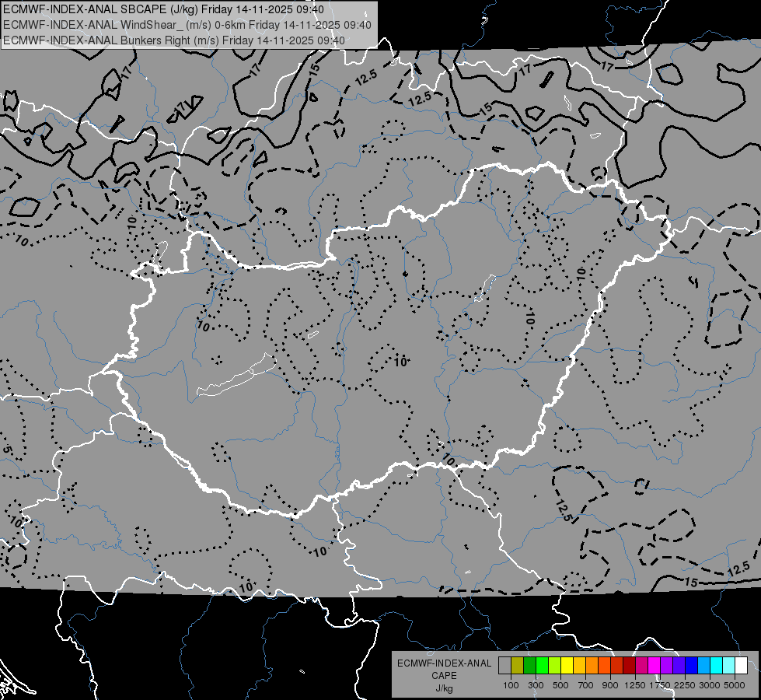Viewport: 761px width, 700px height.
Task: Click the J/kg unit in color legend
Action: (x=444, y=688)
